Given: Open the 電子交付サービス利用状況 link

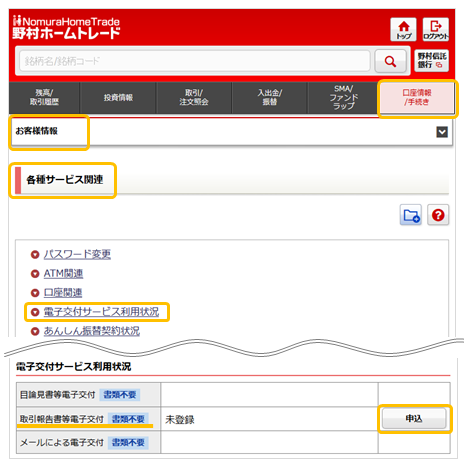Looking at the screenshot, I should coord(101,312).
